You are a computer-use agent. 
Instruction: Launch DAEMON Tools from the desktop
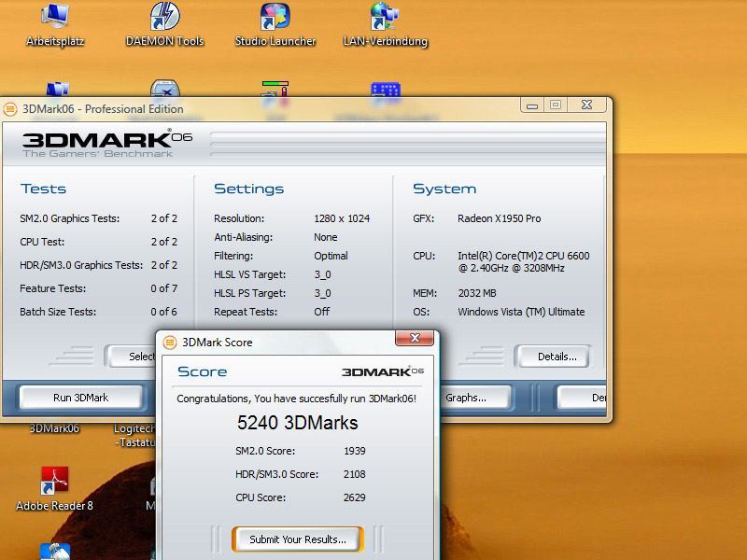(164, 24)
